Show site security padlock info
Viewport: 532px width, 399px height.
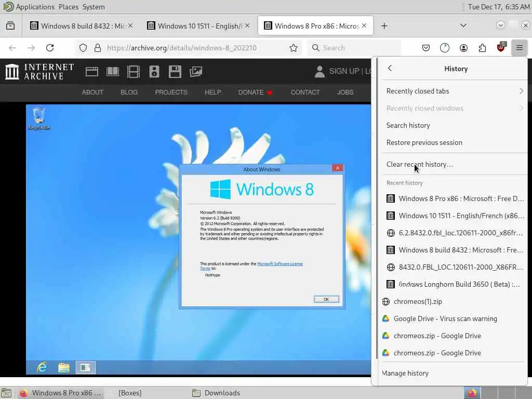pyautogui.click(x=98, y=48)
